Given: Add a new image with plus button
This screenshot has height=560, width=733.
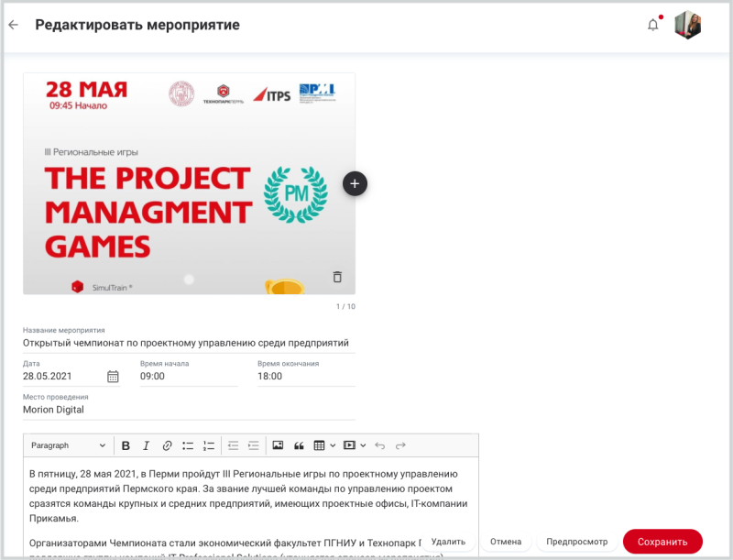Looking at the screenshot, I should point(355,183).
